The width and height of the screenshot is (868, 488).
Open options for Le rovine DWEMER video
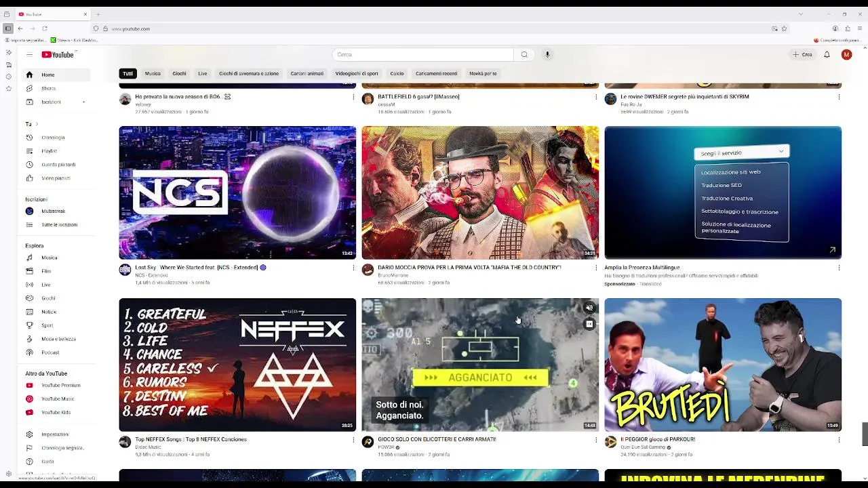point(839,97)
